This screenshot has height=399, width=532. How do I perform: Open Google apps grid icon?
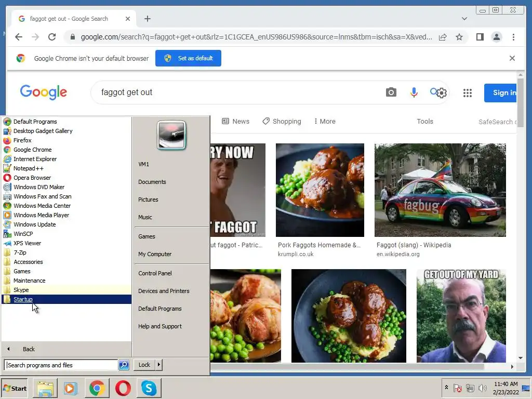(468, 92)
